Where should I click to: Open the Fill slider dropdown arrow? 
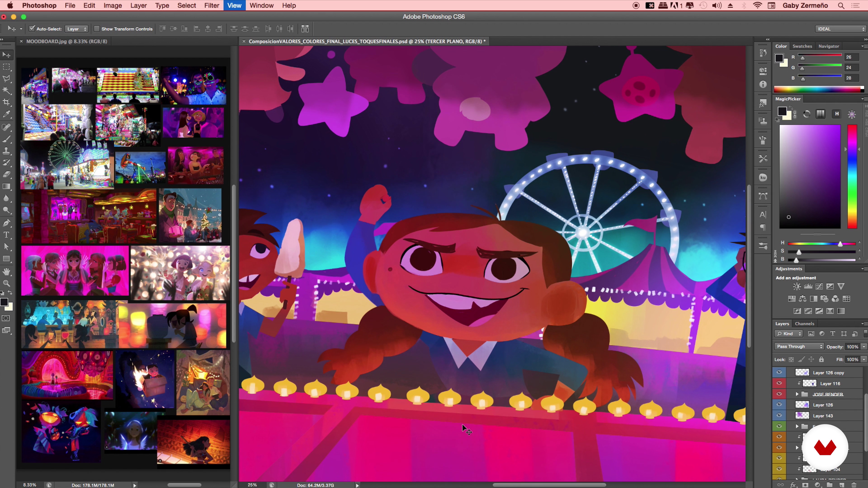click(864, 359)
